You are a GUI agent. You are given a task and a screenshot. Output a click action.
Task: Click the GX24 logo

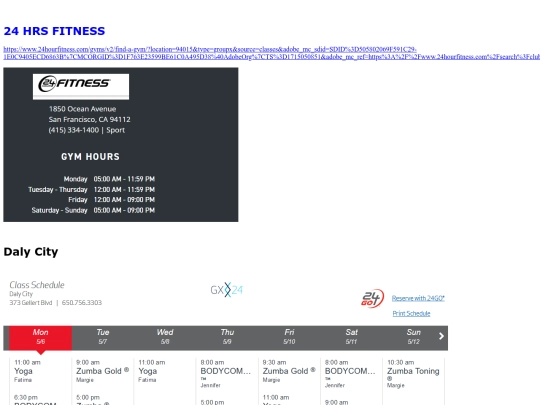(x=227, y=290)
